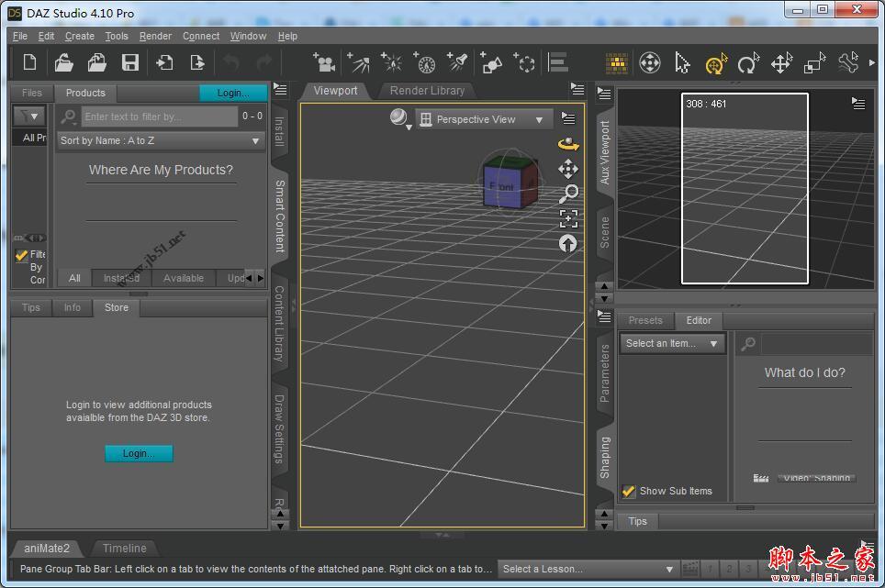Open the Select an Item dropdown

click(671, 343)
